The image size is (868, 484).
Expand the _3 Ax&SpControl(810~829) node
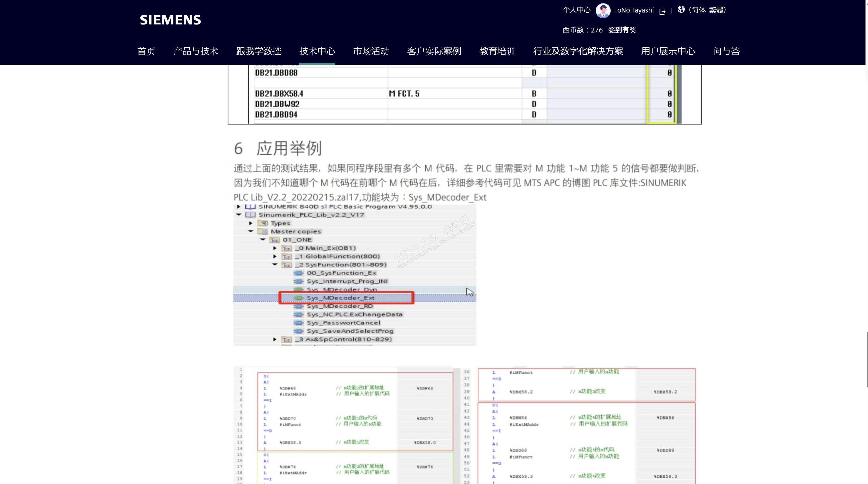[275, 339]
